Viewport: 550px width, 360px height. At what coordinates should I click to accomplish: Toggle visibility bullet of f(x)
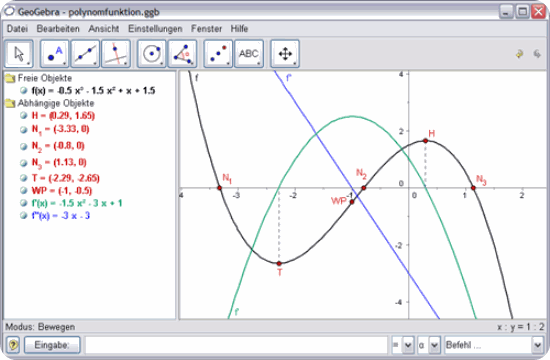(24, 91)
